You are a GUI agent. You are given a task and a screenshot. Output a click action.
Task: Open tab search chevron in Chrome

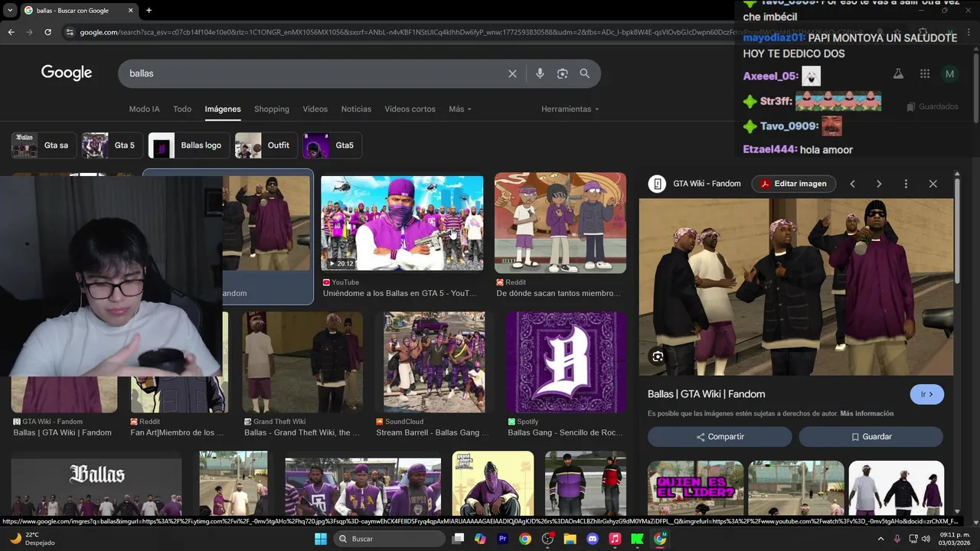[9, 11]
